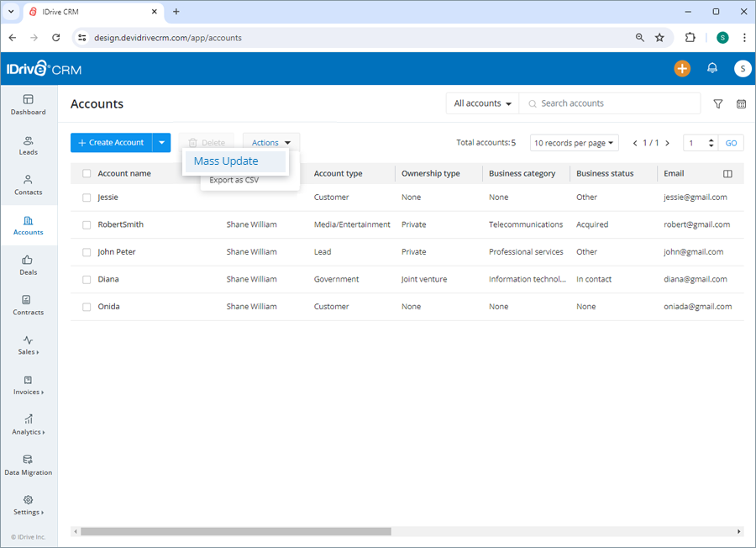Open the All accounts dropdown

pos(481,103)
